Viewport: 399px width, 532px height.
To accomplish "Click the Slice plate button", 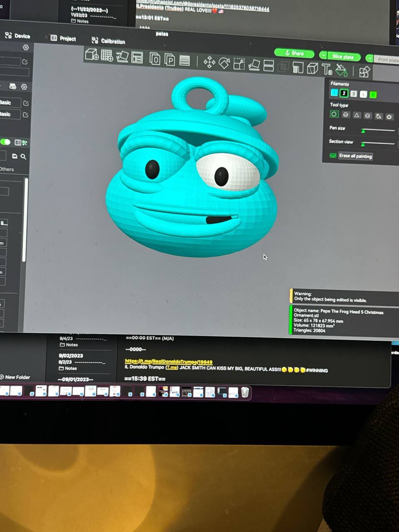I will pos(343,57).
